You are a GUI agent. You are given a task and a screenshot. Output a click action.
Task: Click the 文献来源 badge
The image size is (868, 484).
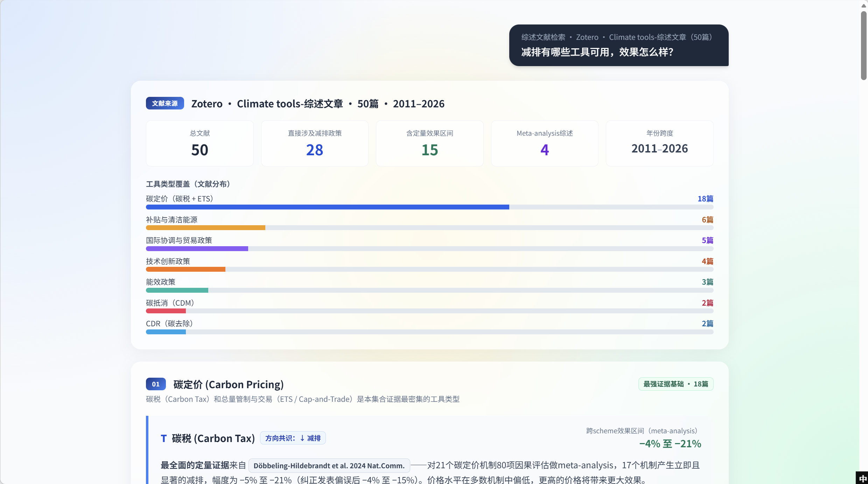pyautogui.click(x=165, y=104)
